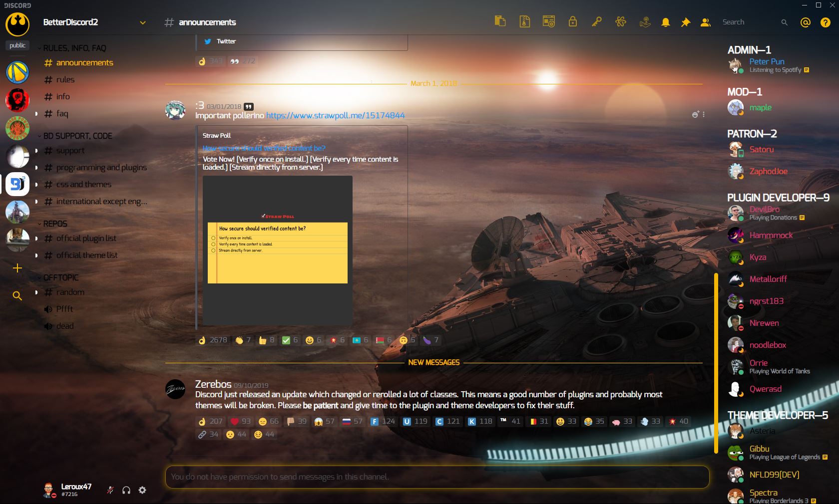Collapse the BD SUPPORT, CODE category
The image size is (839, 504).
(75, 136)
